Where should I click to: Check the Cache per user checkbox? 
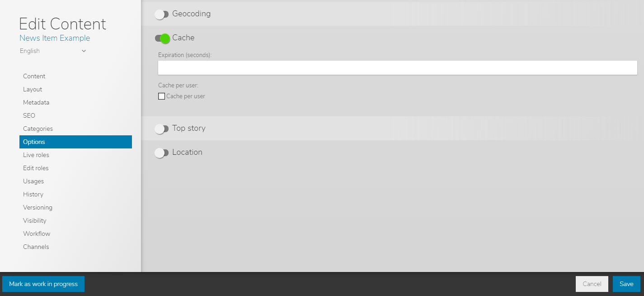pos(161,96)
